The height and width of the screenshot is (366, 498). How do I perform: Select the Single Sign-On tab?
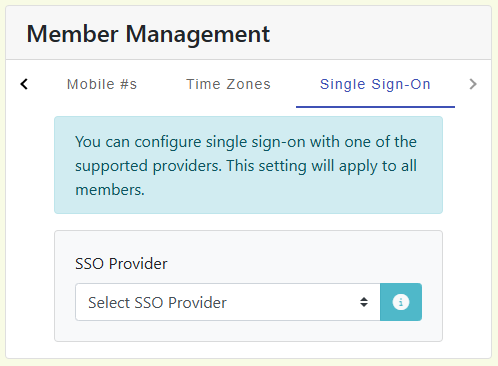tap(375, 84)
